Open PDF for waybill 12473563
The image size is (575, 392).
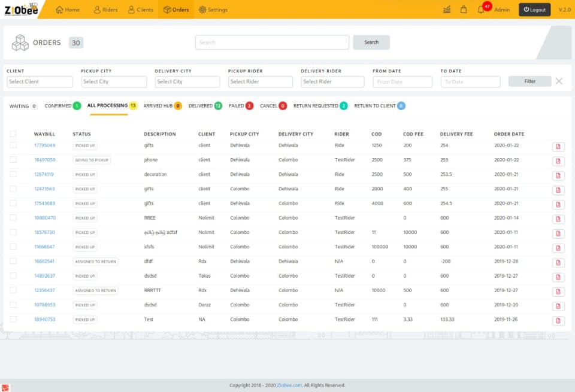pyautogui.click(x=558, y=190)
